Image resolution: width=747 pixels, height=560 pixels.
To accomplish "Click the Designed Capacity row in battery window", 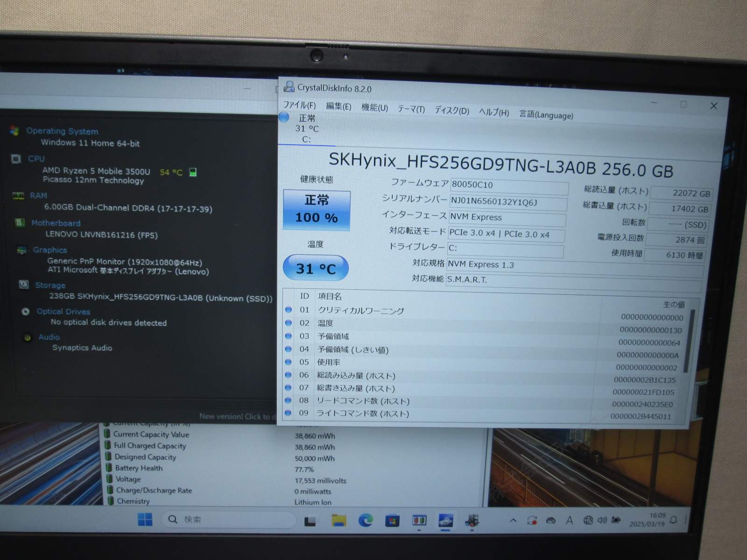I will coord(145,457).
